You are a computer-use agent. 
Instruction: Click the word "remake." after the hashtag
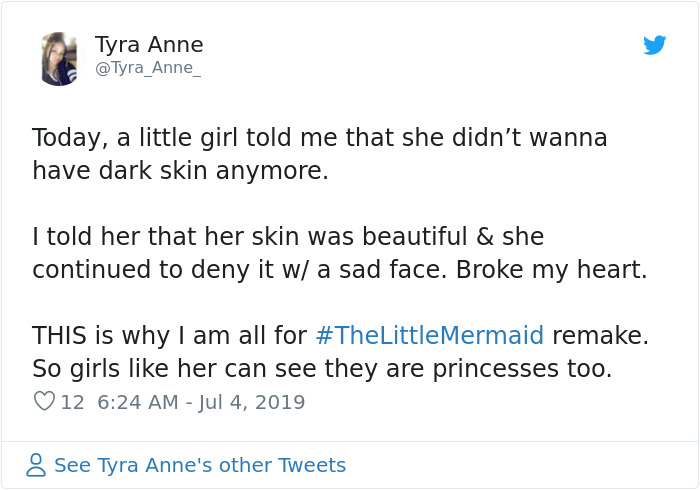click(x=601, y=335)
